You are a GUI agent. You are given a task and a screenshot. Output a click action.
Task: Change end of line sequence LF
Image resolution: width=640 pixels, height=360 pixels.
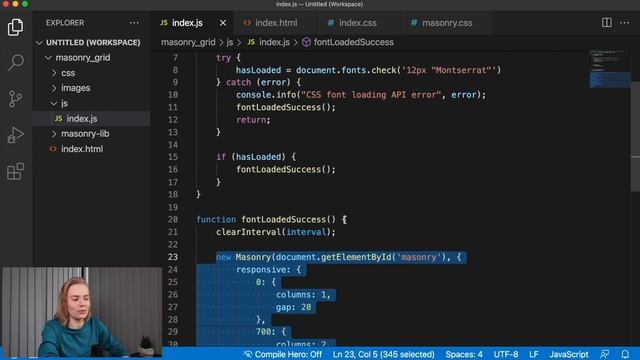click(533, 354)
